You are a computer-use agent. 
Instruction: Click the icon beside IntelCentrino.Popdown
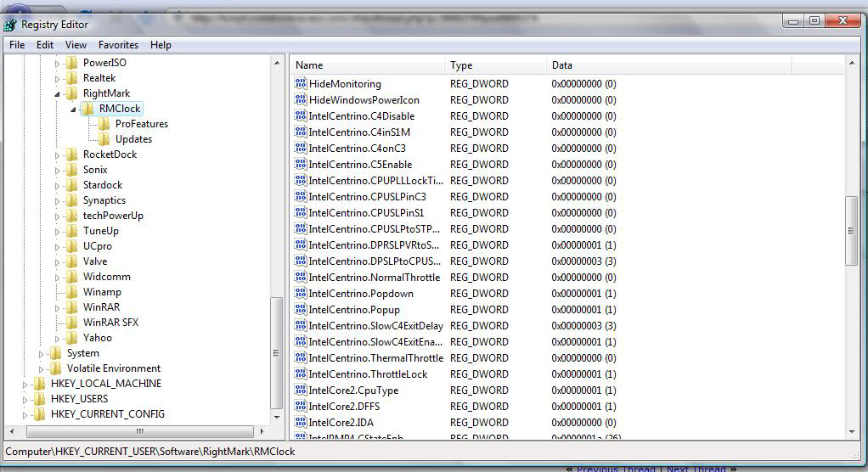point(301,293)
